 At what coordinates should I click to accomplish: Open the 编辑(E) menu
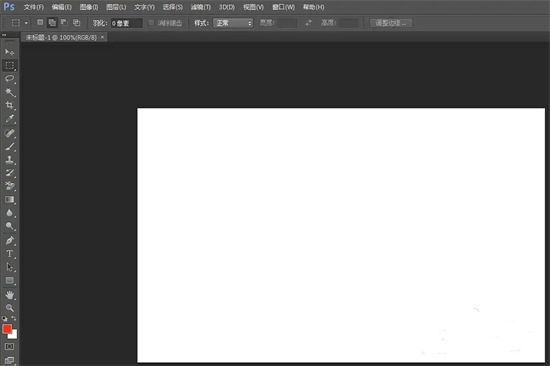pyautogui.click(x=61, y=7)
